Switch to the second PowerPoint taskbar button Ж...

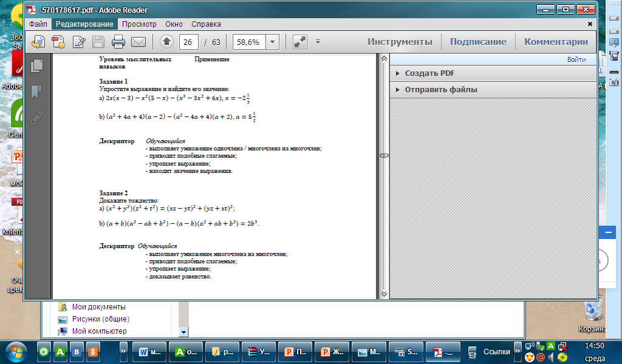coord(332,352)
